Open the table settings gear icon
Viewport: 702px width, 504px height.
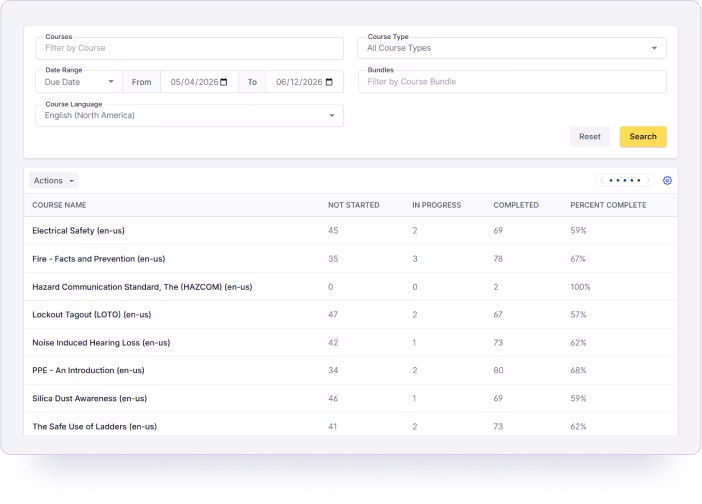click(x=667, y=180)
